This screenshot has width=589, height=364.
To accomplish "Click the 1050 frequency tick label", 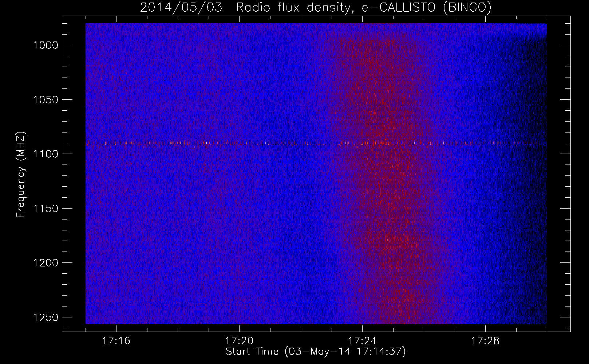I will pos(46,100).
